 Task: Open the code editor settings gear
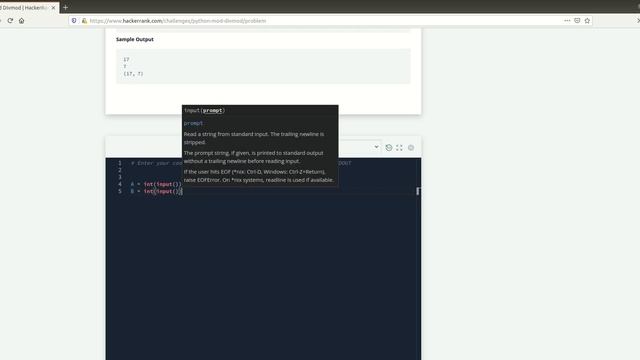point(411,147)
